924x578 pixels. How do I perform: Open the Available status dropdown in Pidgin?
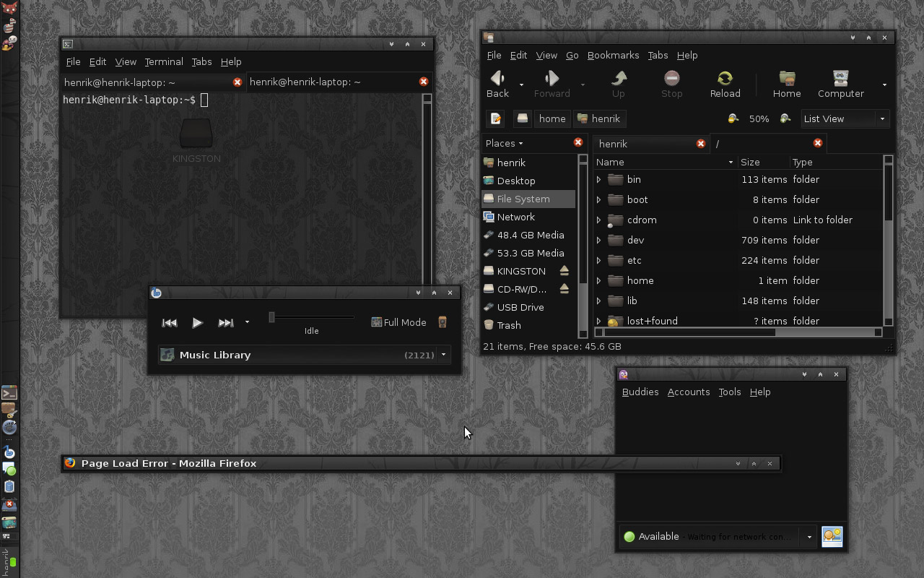[809, 537]
